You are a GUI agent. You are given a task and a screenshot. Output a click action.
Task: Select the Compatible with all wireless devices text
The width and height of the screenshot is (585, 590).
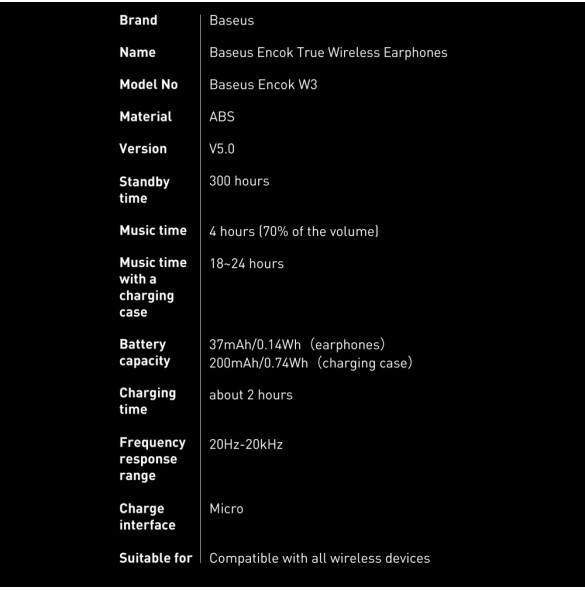coord(319,558)
